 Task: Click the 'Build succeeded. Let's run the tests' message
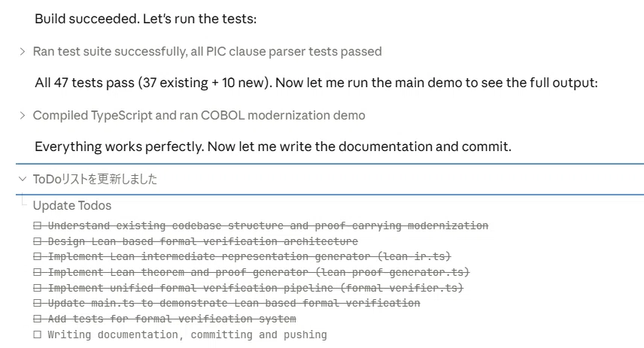(146, 19)
